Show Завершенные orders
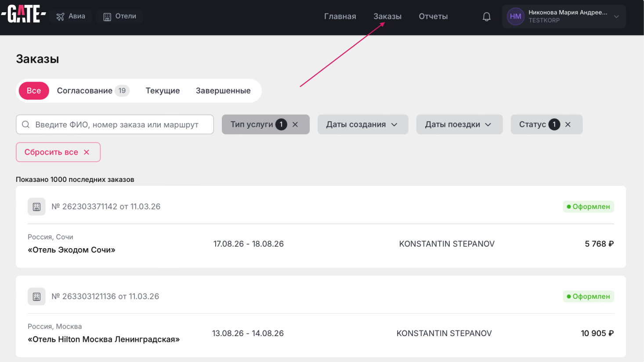 point(223,91)
